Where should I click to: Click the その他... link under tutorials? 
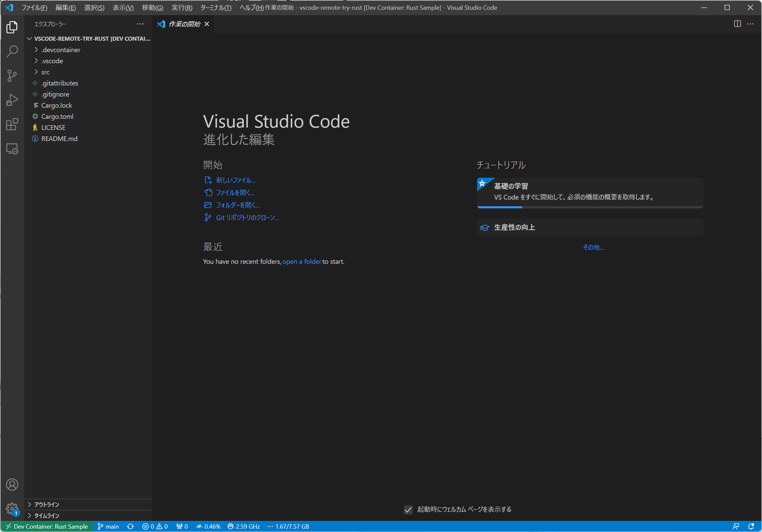[593, 247]
